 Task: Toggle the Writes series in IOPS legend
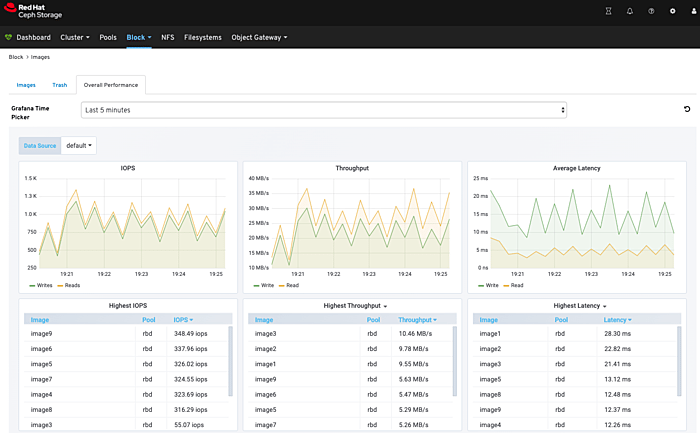click(43, 285)
